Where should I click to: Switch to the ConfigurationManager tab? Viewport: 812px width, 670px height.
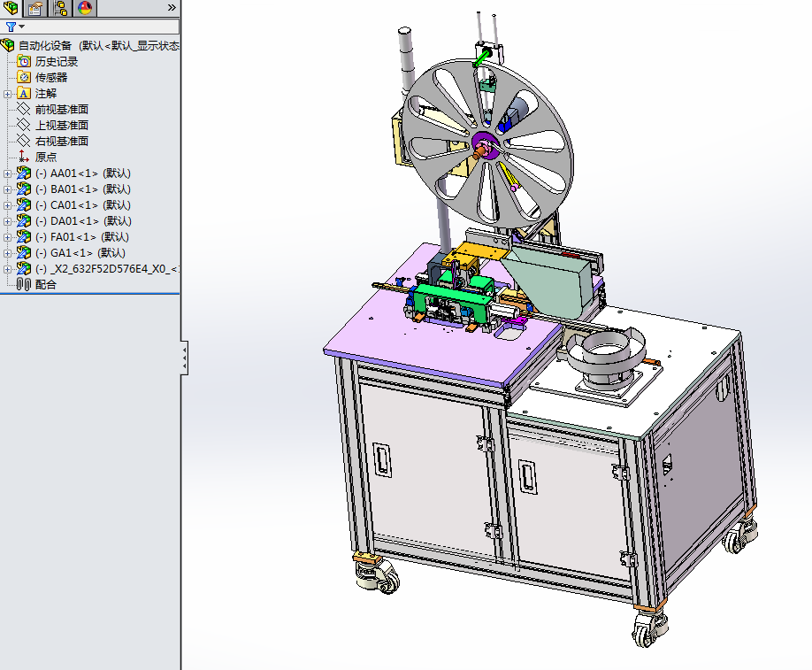point(60,8)
